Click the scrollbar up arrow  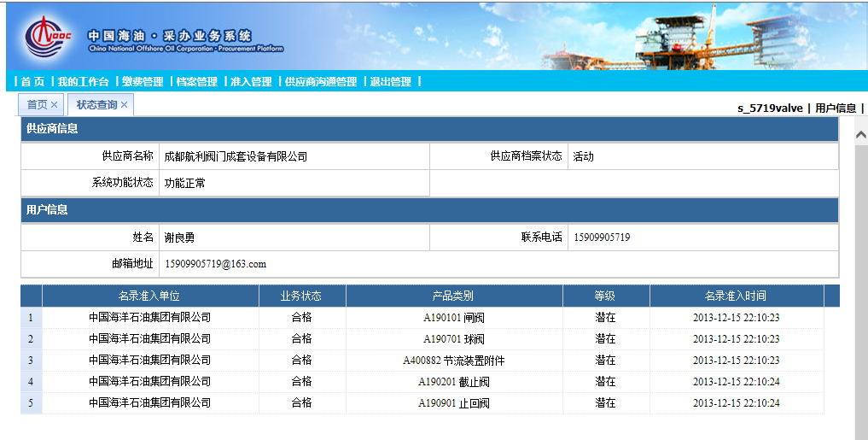click(x=861, y=134)
